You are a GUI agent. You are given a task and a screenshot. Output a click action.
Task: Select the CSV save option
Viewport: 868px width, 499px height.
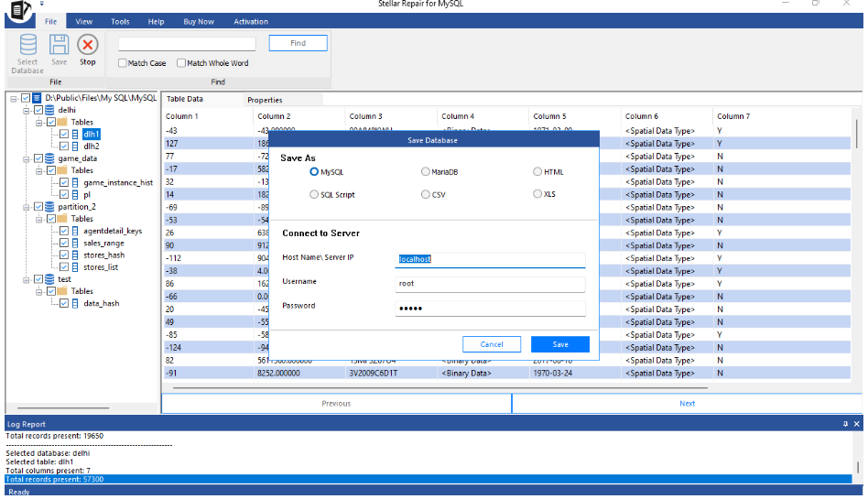click(x=425, y=194)
